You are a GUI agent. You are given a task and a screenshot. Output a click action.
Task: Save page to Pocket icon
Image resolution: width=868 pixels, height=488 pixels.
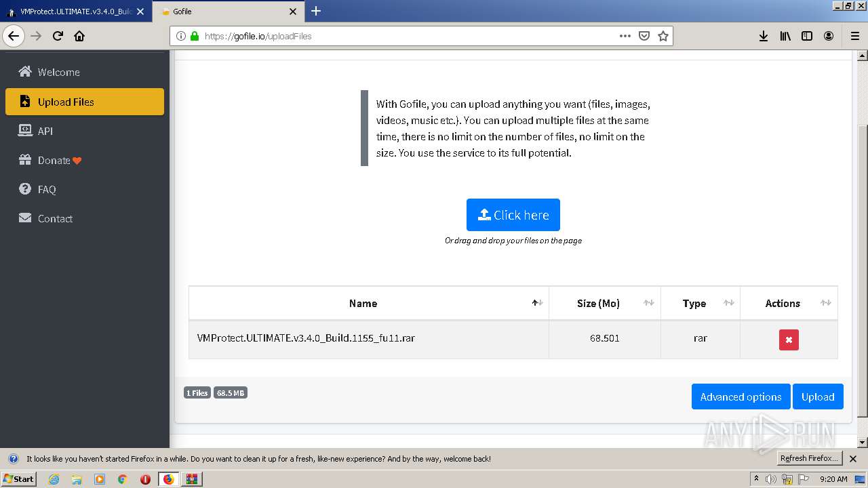(x=644, y=36)
